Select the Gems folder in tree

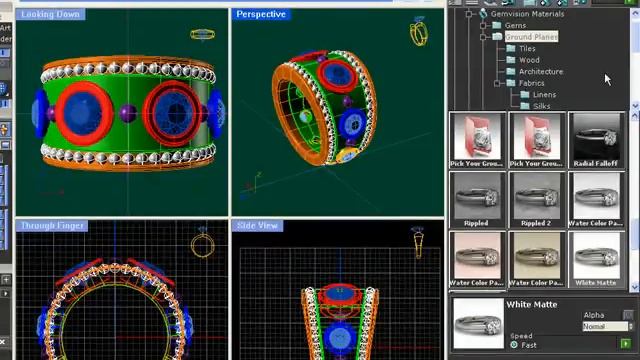tap(515, 25)
